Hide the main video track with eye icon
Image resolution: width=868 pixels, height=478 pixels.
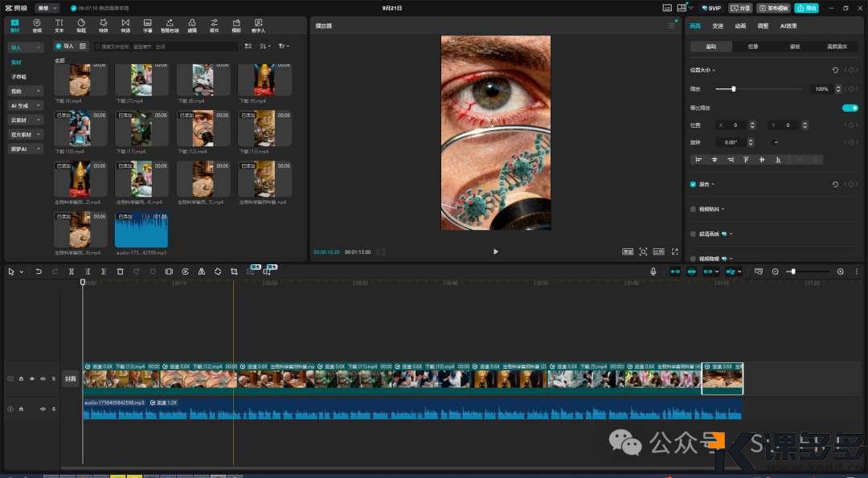point(32,378)
